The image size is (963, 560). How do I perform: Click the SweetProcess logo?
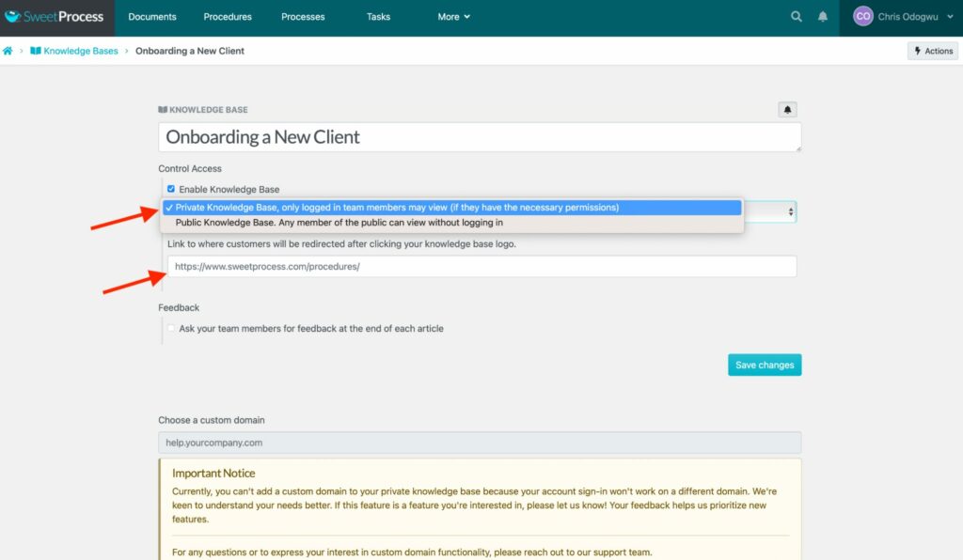[x=54, y=16]
